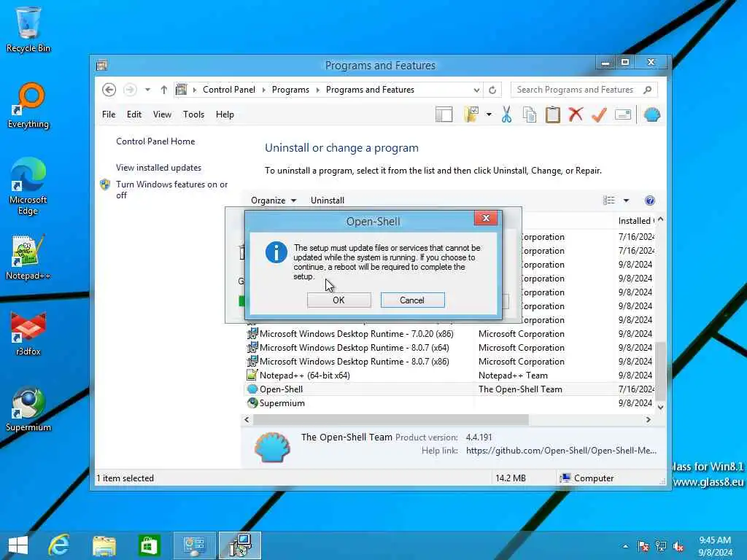747x560 pixels.
Task: Select the Microsoft Edge desktop shortcut
Action: [28, 187]
